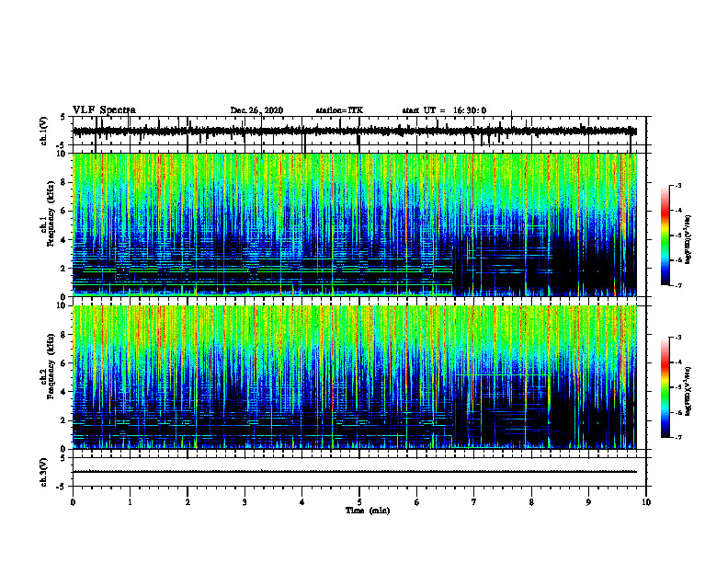Viewport: 728px width, 563px height.
Task: Click the "Time (min)" axis label
Action: [368, 511]
